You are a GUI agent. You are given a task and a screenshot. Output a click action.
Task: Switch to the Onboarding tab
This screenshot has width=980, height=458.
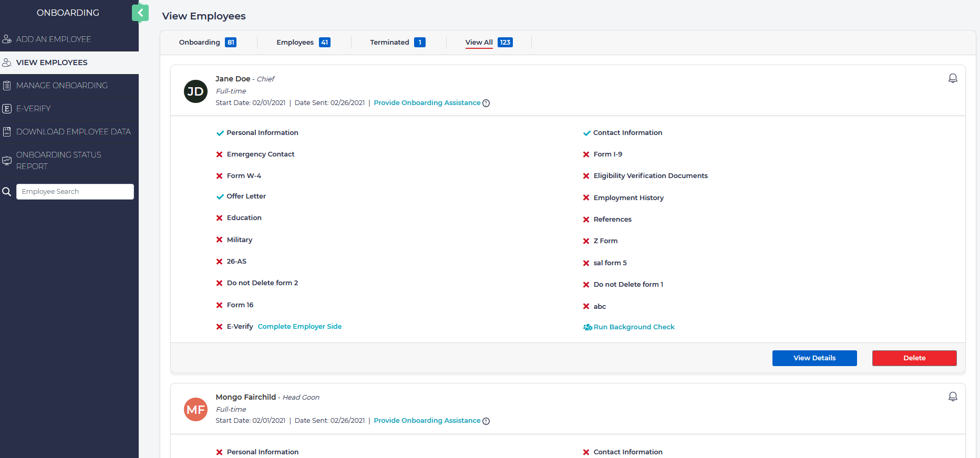click(x=207, y=43)
